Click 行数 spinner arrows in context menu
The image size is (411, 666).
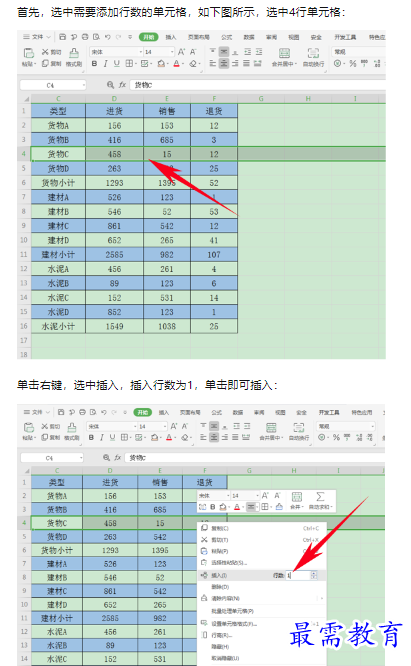(314, 575)
